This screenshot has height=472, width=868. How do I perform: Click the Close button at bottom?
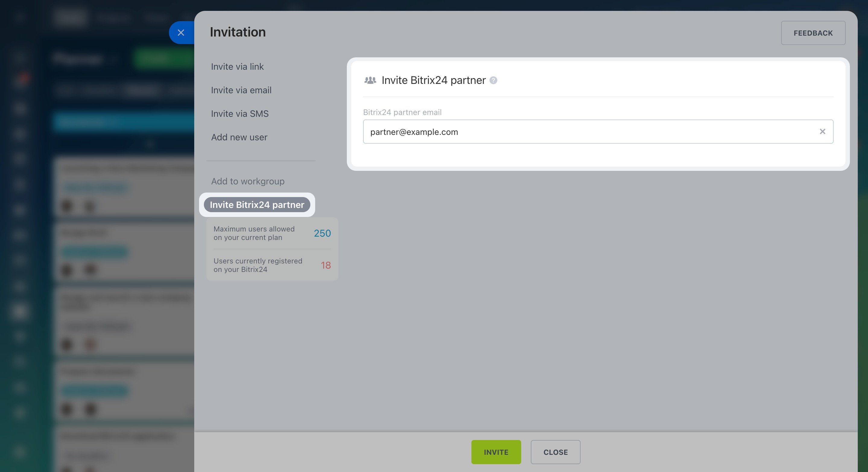click(x=556, y=452)
